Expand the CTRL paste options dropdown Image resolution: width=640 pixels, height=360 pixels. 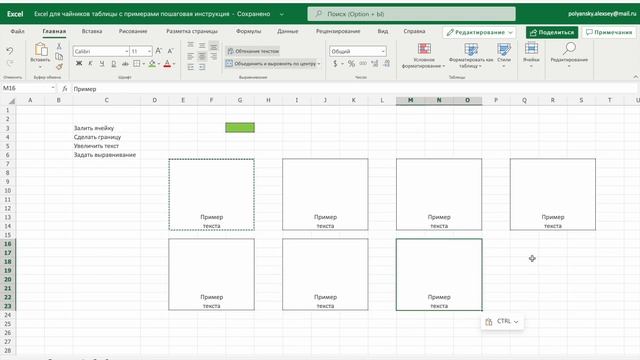pos(516,322)
